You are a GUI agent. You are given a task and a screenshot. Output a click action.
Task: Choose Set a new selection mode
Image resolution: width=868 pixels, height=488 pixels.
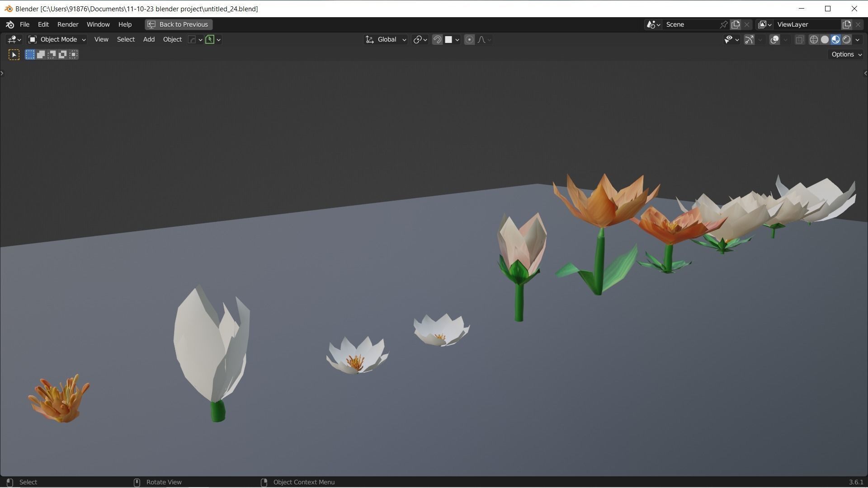point(30,55)
